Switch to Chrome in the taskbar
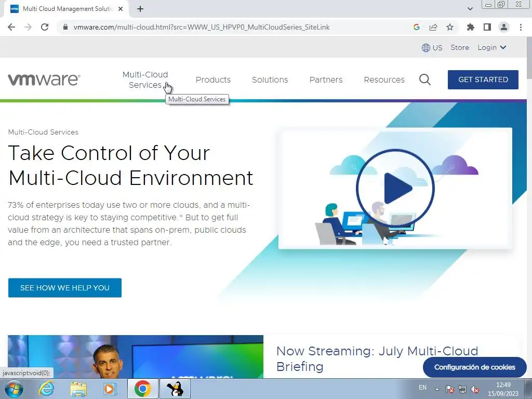 click(142, 389)
